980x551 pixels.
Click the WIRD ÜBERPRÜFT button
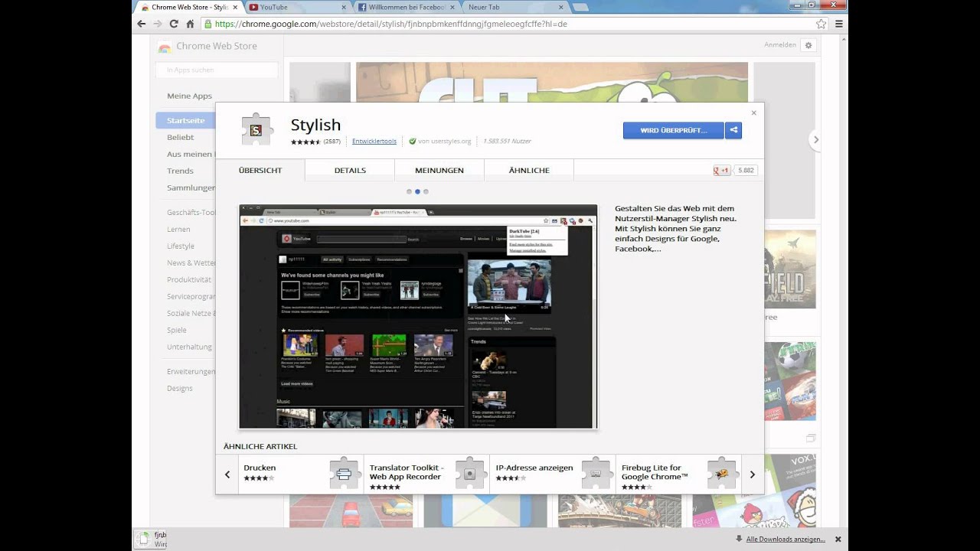click(x=674, y=130)
